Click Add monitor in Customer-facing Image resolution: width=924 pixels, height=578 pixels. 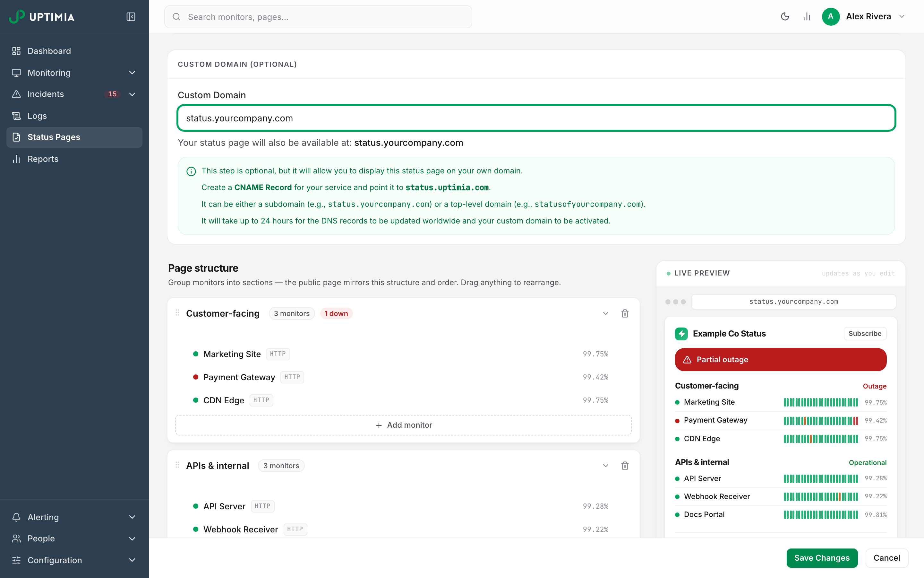404,425
